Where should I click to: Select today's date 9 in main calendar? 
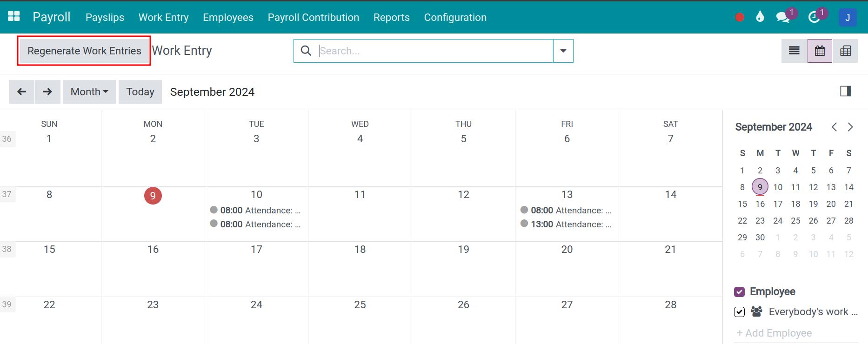click(153, 196)
